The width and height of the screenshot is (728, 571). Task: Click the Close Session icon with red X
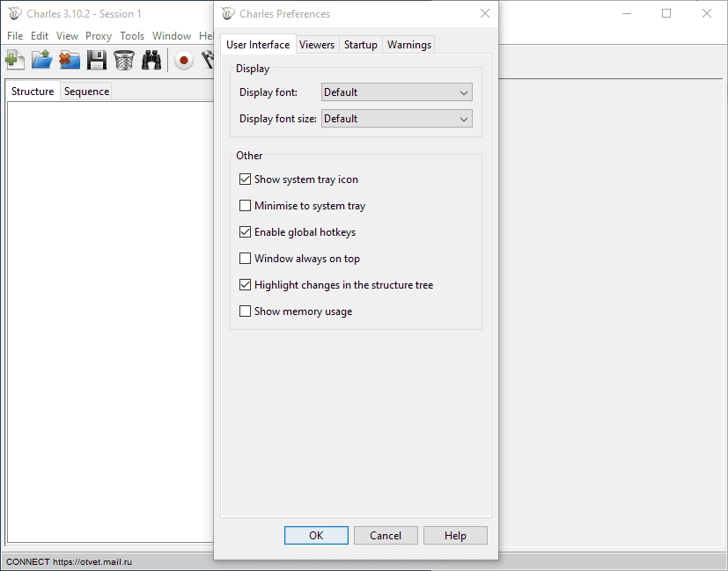click(70, 61)
